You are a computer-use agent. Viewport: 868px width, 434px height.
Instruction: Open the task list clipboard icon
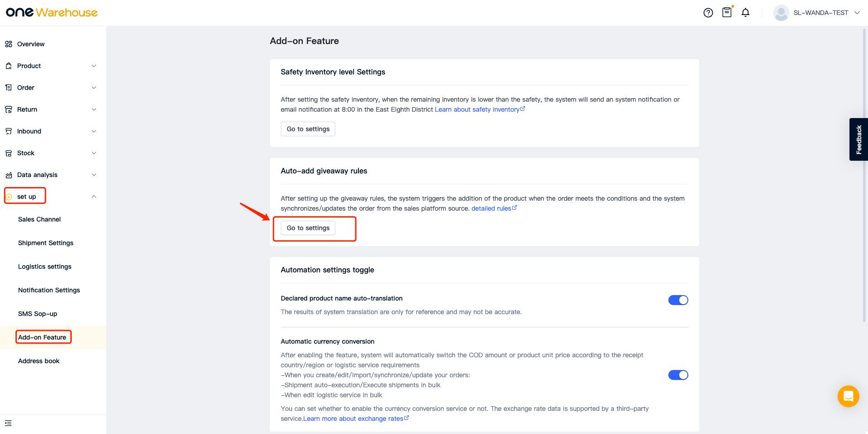[727, 12]
